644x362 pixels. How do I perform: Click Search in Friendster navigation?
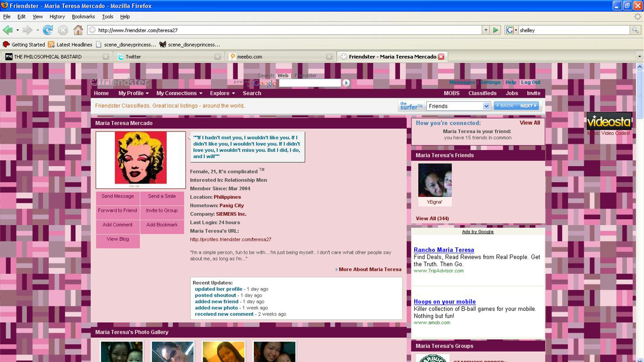(252, 93)
